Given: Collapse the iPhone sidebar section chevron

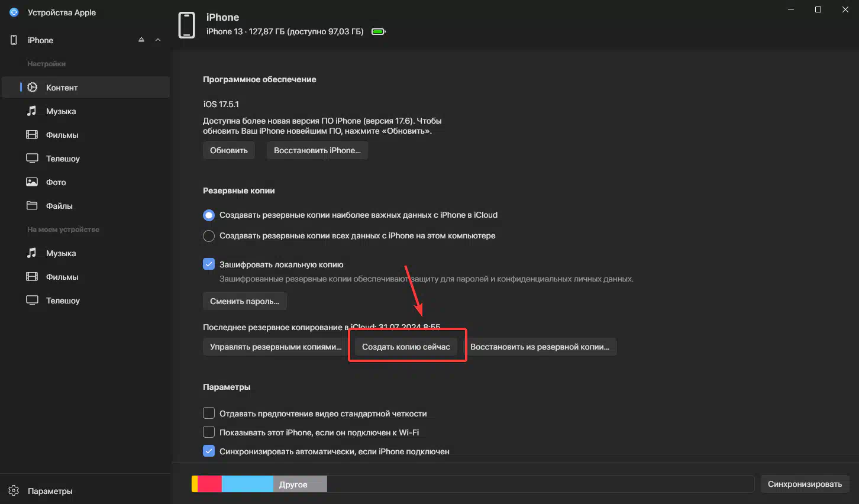Looking at the screenshot, I should tap(158, 40).
